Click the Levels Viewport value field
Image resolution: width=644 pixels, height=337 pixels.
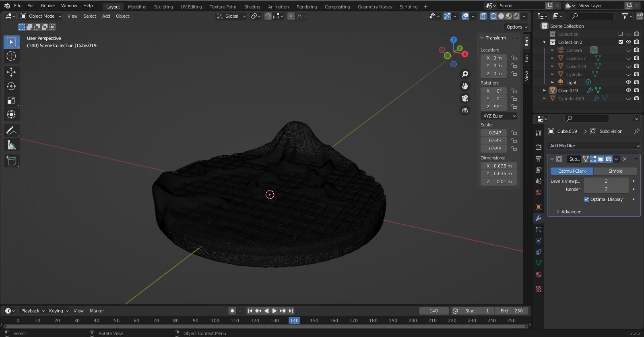coord(606,181)
